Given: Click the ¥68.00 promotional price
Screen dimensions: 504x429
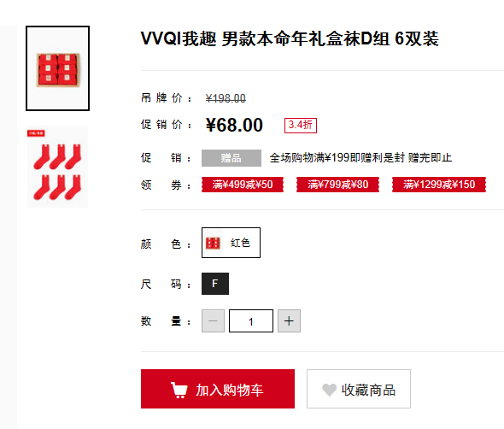Looking at the screenshot, I should pyautogui.click(x=234, y=125).
